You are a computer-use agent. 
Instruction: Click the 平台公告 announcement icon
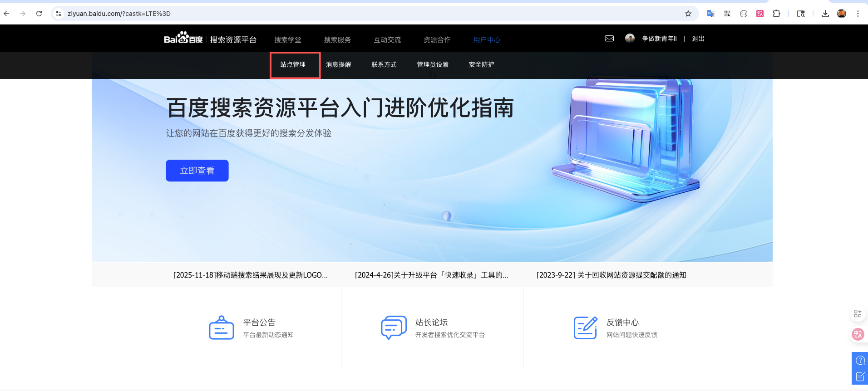[x=221, y=328]
